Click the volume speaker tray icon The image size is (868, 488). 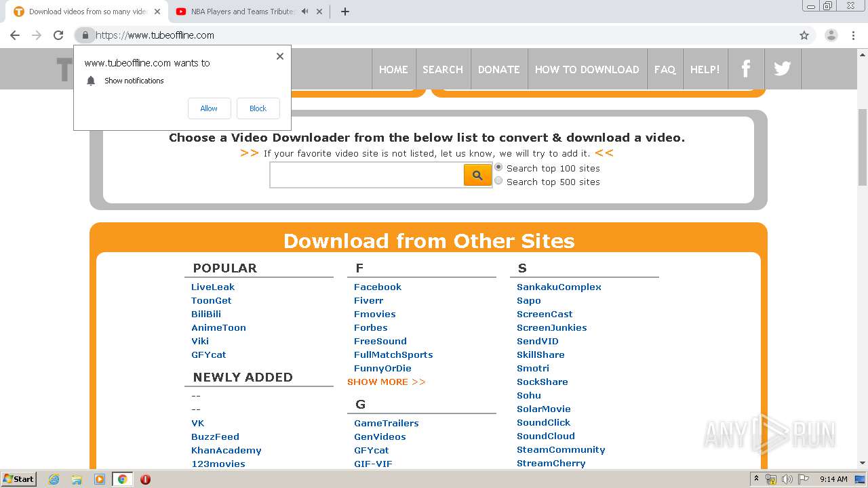coord(787,479)
